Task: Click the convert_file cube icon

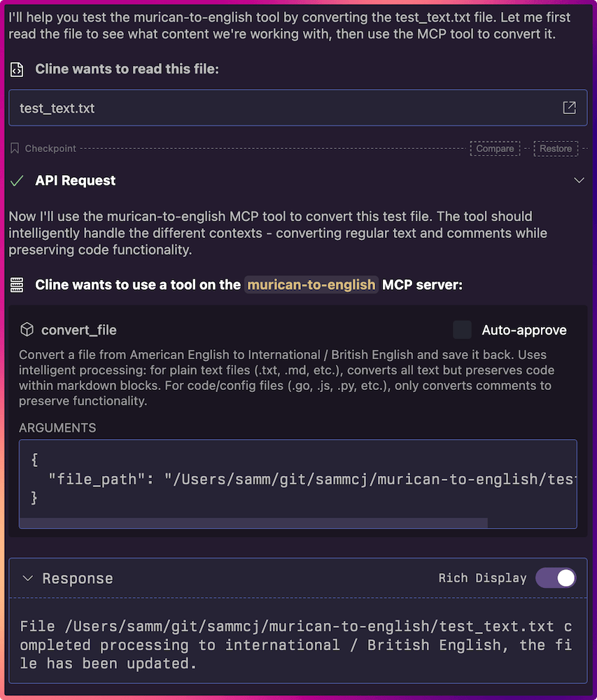Action: pyautogui.click(x=27, y=330)
